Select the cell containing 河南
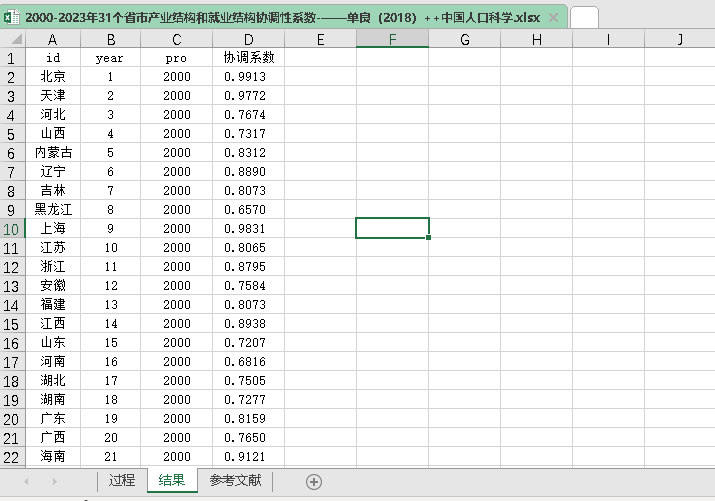Image resolution: width=715 pixels, height=501 pixels. [53, 362]
